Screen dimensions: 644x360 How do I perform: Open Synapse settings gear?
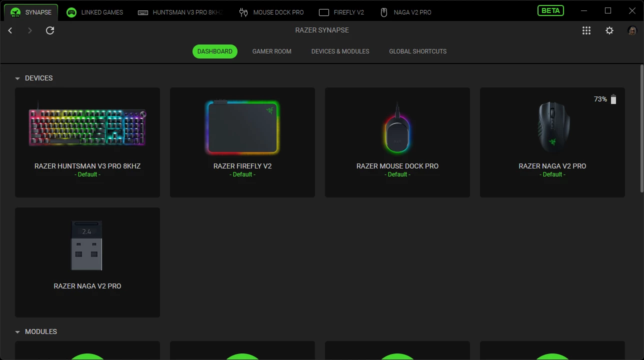(x=609, y=30)
